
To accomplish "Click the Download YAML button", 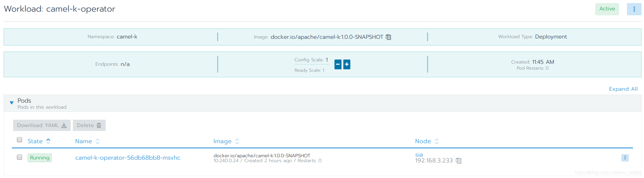I will coord(42,125).
